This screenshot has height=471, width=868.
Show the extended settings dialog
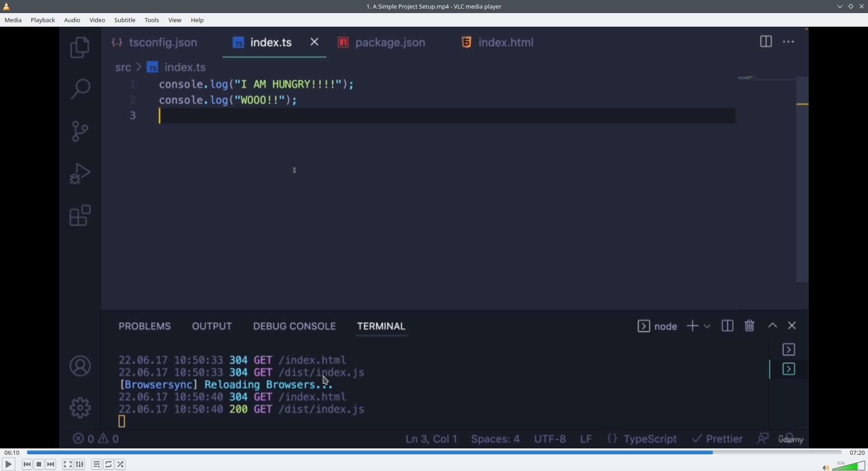pyautogui.click(x=80, y=464)
